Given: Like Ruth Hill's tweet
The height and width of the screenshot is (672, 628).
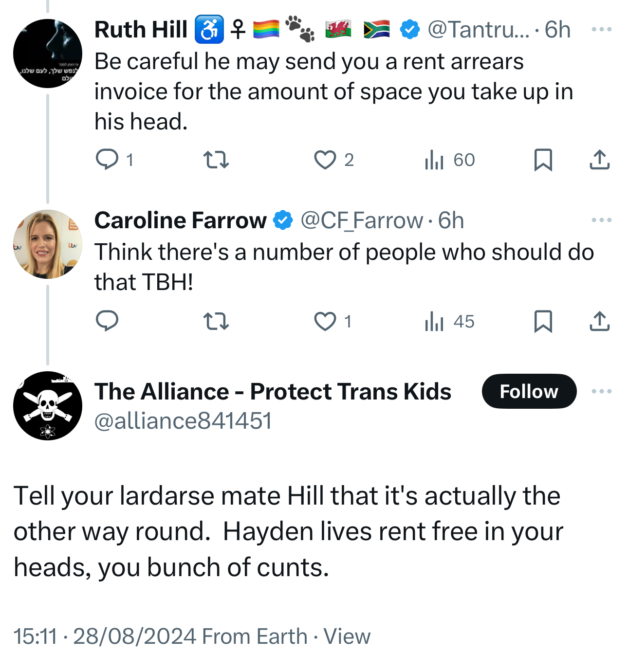Looking at the screenshot, I should coord(325,160).
